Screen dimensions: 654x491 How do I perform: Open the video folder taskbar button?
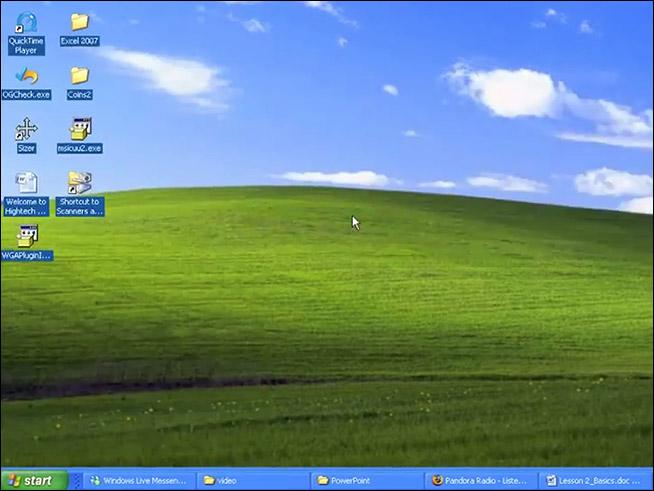point(254,481)
